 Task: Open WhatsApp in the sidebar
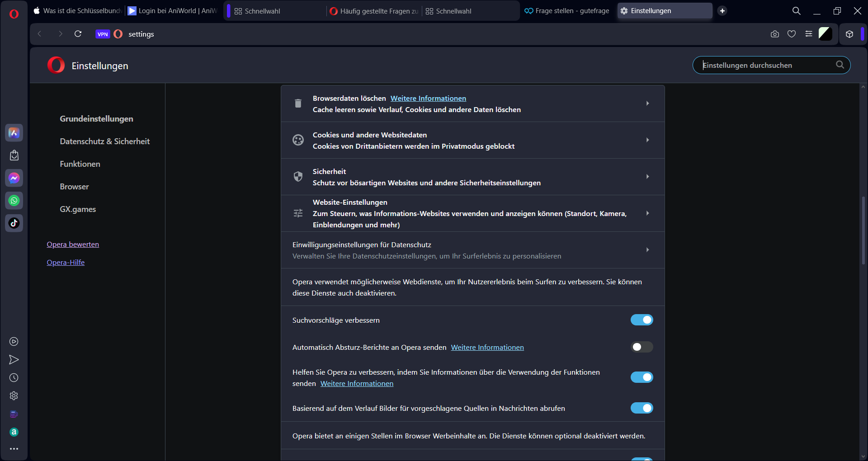click(14, 201)
